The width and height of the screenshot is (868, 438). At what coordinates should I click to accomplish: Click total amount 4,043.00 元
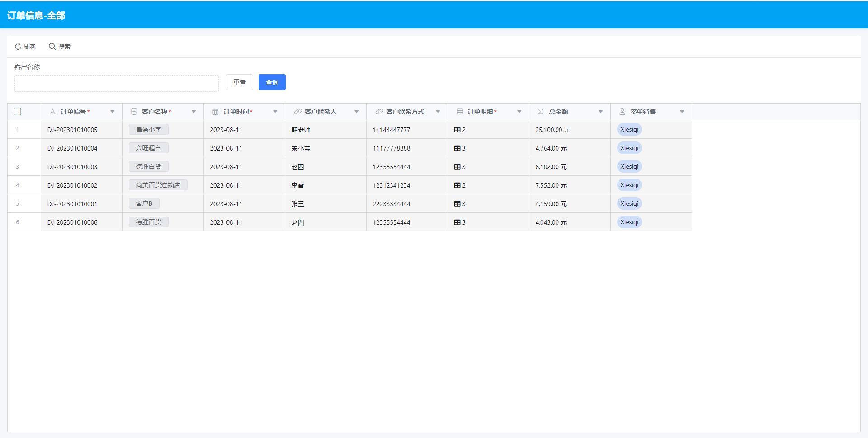coord(551,222)
